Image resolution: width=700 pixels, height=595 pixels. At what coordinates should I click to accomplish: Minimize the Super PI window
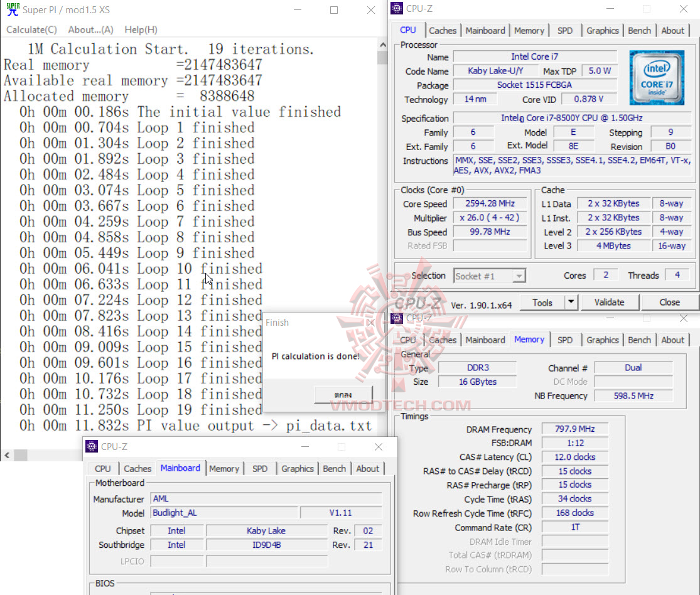[x=298, y=10]
